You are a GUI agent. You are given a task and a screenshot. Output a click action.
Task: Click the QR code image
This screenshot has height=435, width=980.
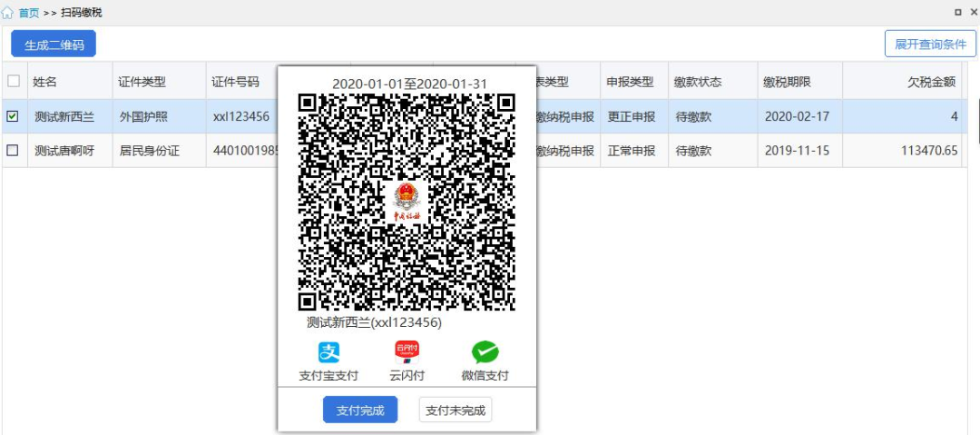(407, 203)
